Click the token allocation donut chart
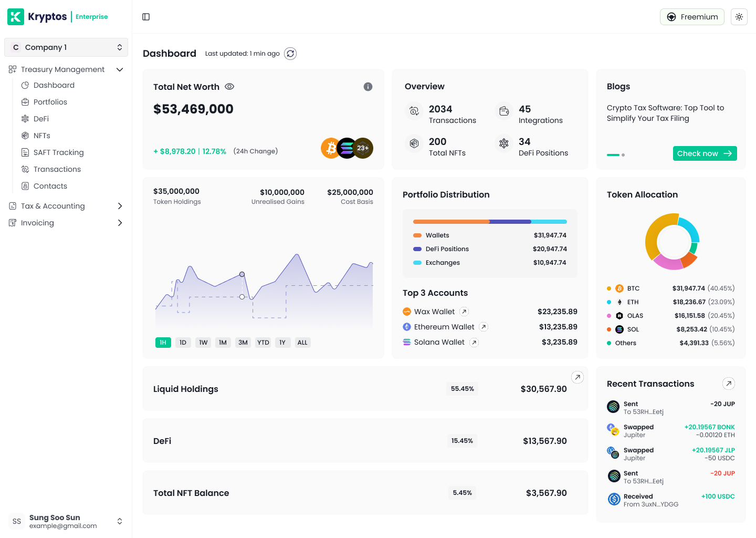This screenshot has width=756, height=538. coord(672,242)
